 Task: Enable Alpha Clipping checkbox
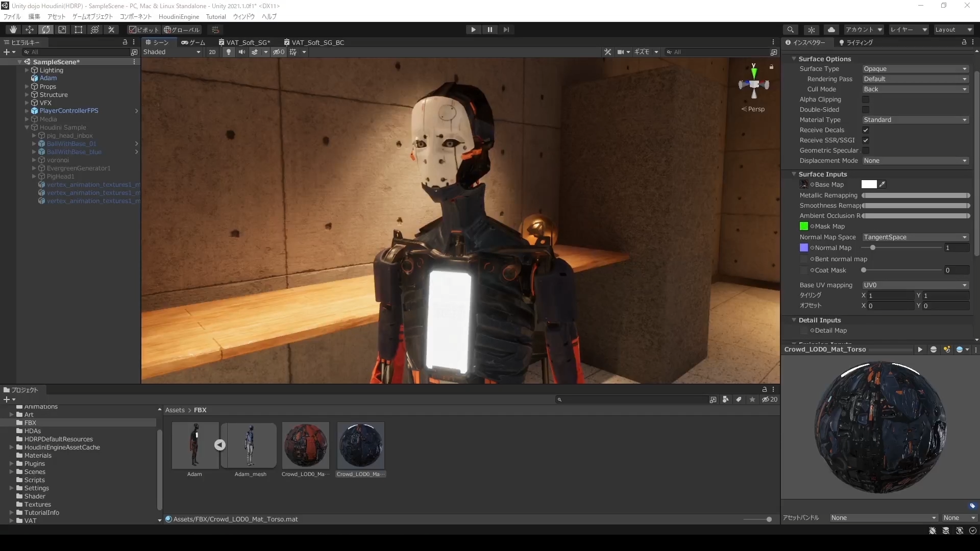point(866,99)
